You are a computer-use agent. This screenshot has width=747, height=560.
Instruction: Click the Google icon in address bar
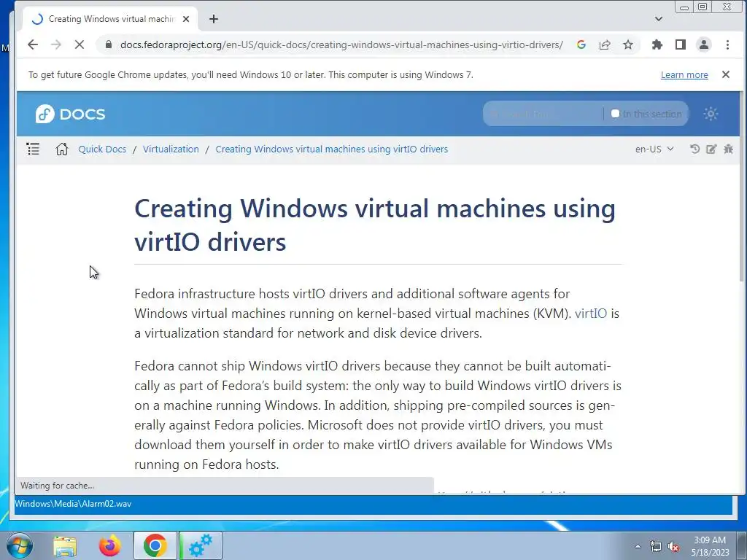tap(581, 44)
